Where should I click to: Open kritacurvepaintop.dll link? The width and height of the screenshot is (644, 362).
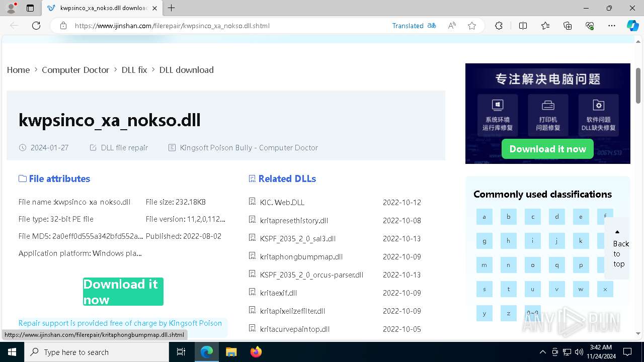tap(295, 329)
